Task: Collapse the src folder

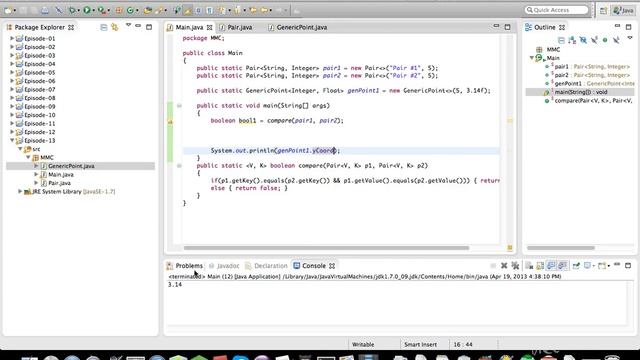Action: tap(20, 149)
